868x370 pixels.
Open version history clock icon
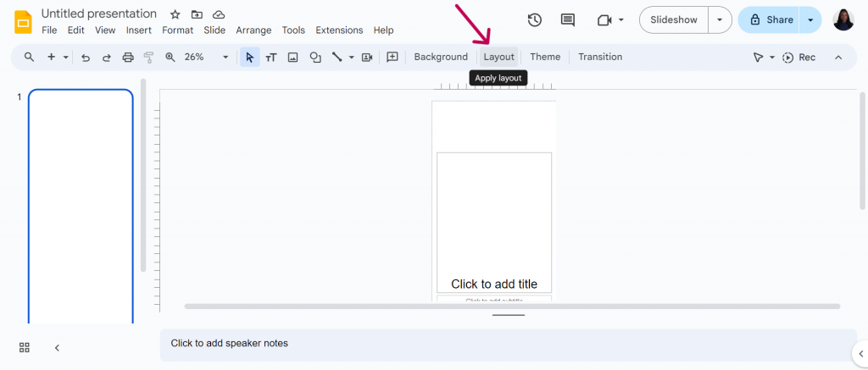pyautogui.click(x=534, y=20)
